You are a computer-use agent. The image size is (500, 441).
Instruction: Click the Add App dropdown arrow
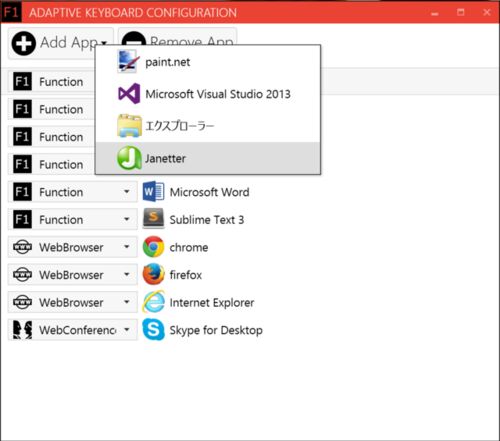104,43
